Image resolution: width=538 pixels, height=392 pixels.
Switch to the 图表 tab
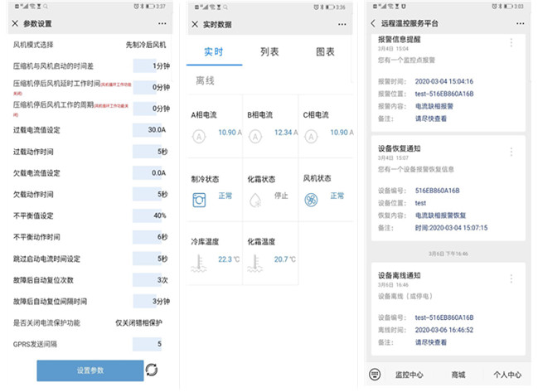[x=326, y=51]
